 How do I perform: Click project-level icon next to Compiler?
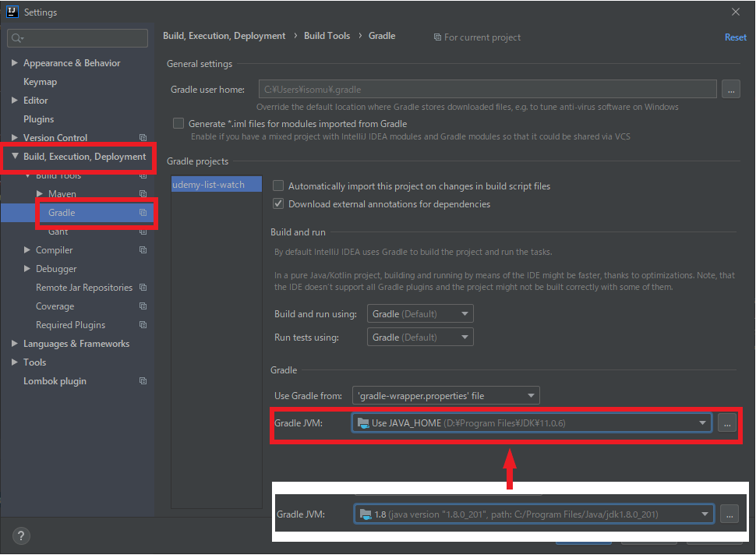[x=143, y=249]
